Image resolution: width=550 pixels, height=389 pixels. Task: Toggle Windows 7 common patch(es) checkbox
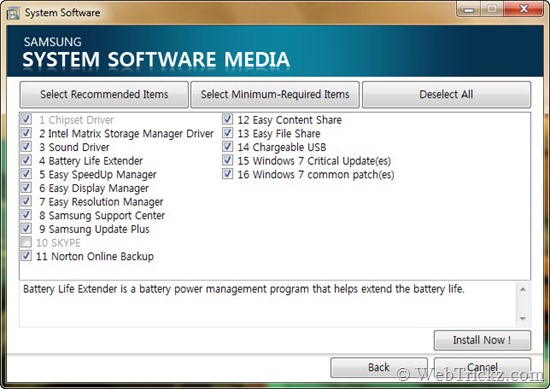(227, 174)
